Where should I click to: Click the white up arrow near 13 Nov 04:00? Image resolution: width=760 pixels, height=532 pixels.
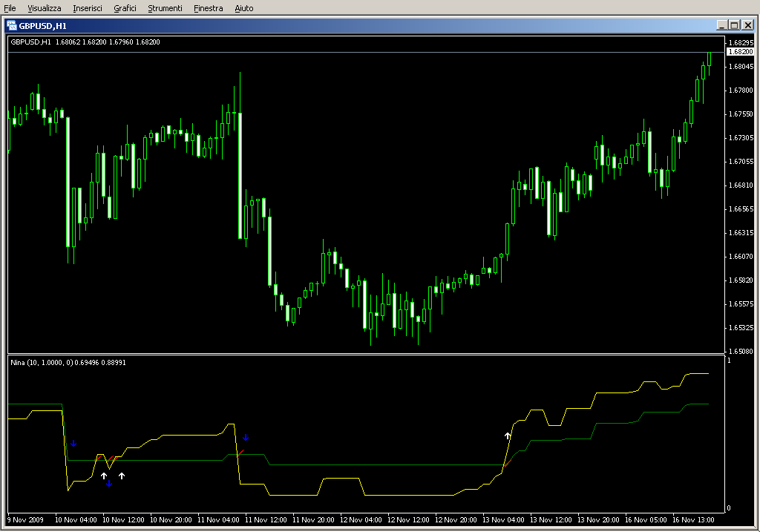tap(508, 436)
